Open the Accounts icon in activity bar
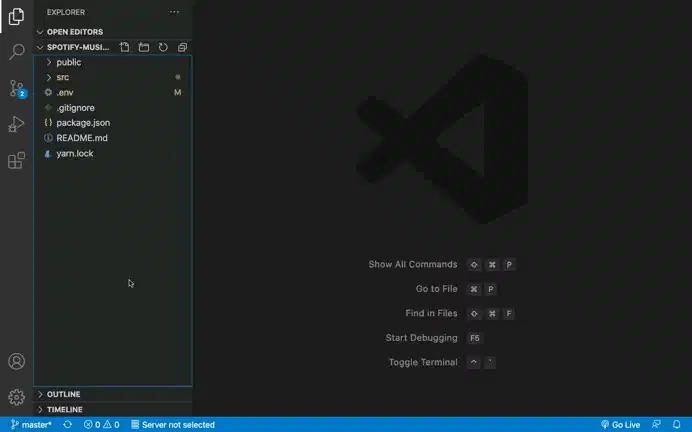The height and width of the screenshot is (432, 692). tap(16, 361)
